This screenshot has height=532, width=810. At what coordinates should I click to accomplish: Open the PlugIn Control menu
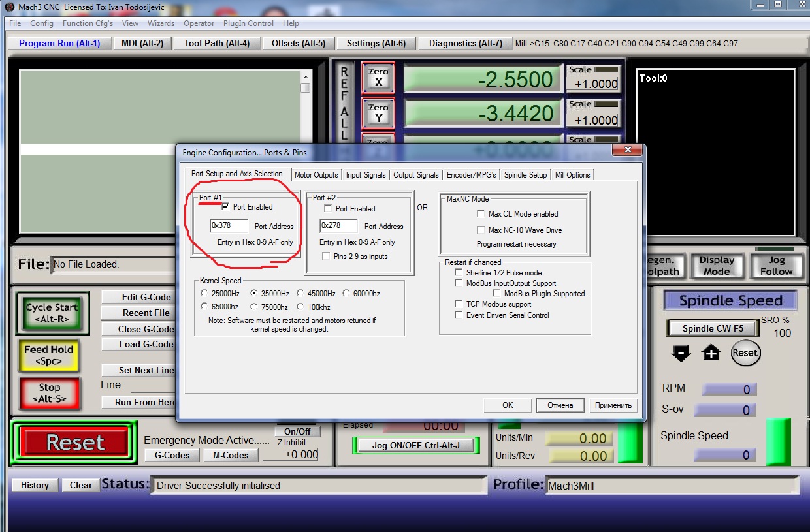tap(248, 23)
